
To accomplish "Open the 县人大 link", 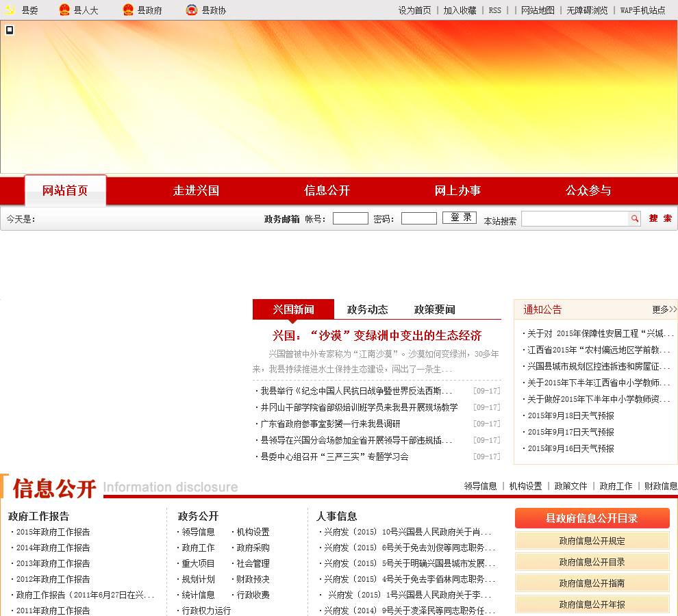I will coord(86,10).
